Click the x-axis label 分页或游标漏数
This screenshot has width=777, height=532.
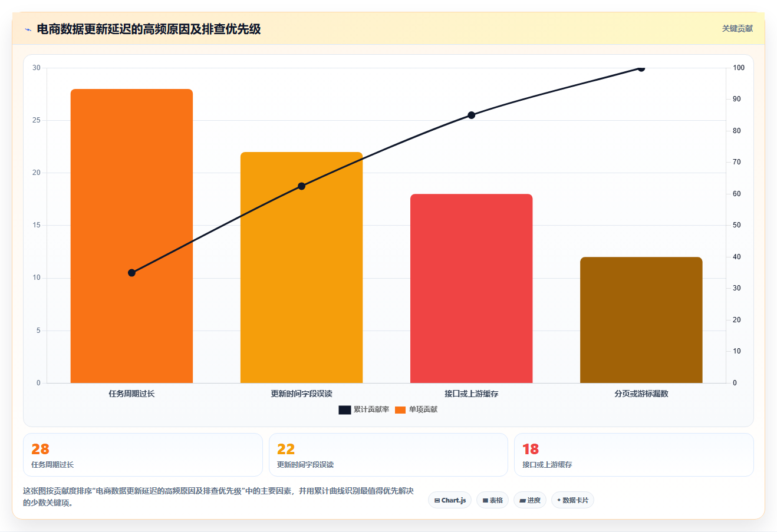pyautogui.click(x=641, y=394)
